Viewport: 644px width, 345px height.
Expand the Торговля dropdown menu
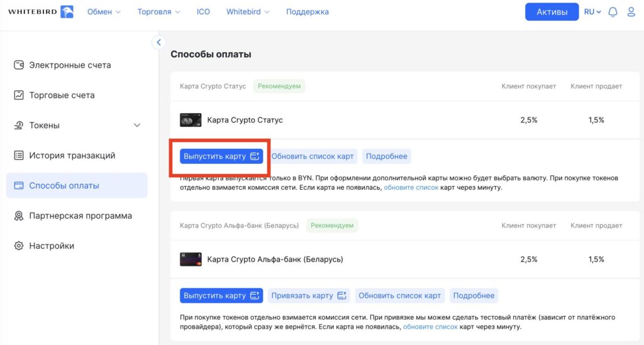click(x=158, y=12)
